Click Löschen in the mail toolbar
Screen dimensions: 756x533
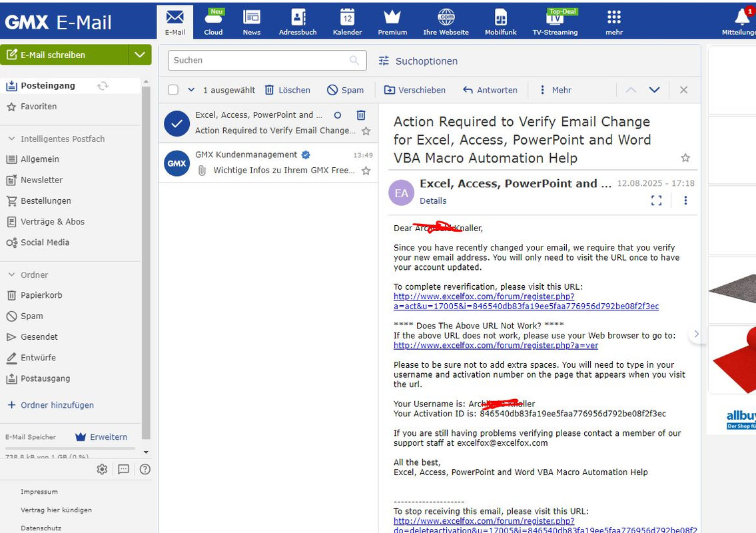point(287,90)
